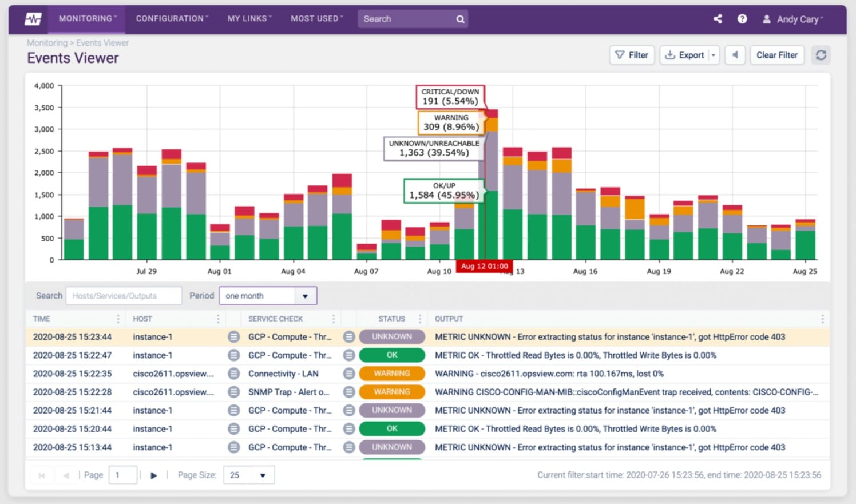Screen dimensions: 856x504
Task: Open Help via question mark icon
Action: click(742, 18)
